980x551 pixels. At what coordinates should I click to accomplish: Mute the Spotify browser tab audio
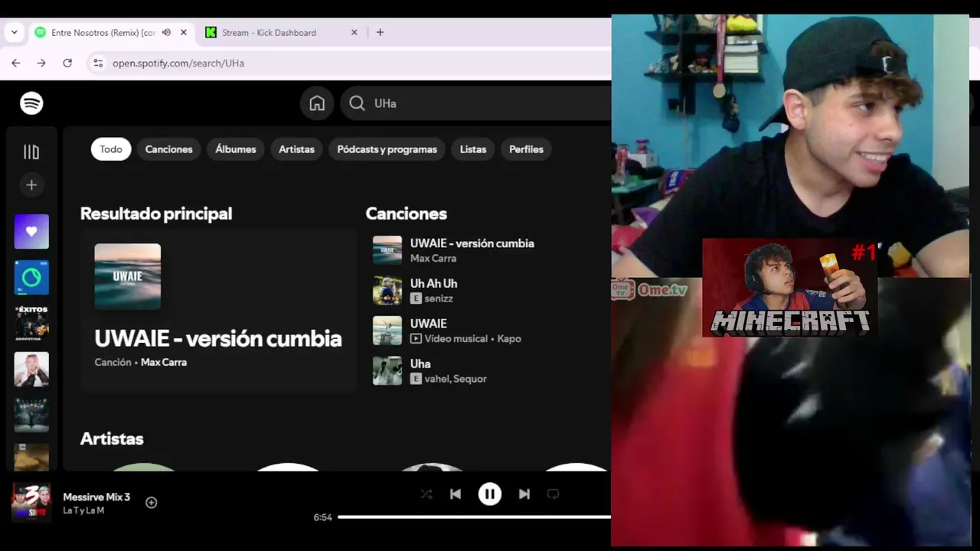(x=166, y=32)
